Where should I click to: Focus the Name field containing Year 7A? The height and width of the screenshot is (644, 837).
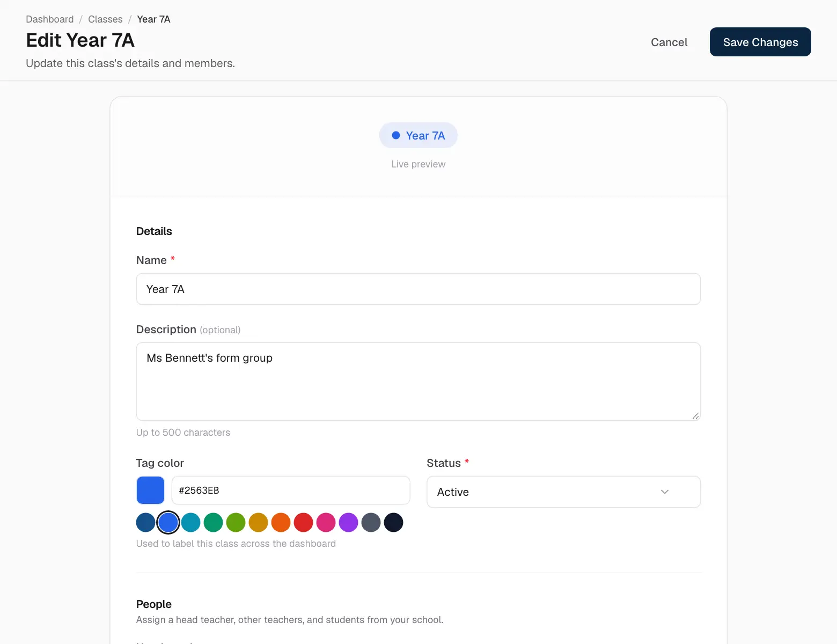[418, 289]
